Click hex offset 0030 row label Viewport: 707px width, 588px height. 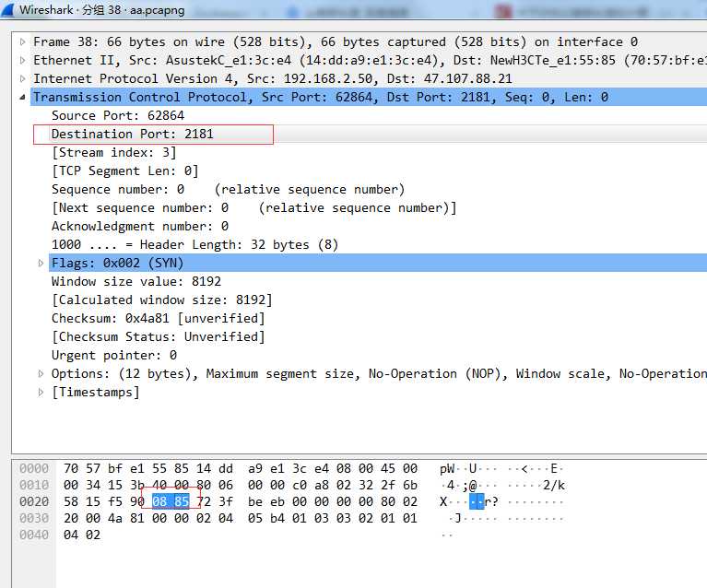pos(34,518)
